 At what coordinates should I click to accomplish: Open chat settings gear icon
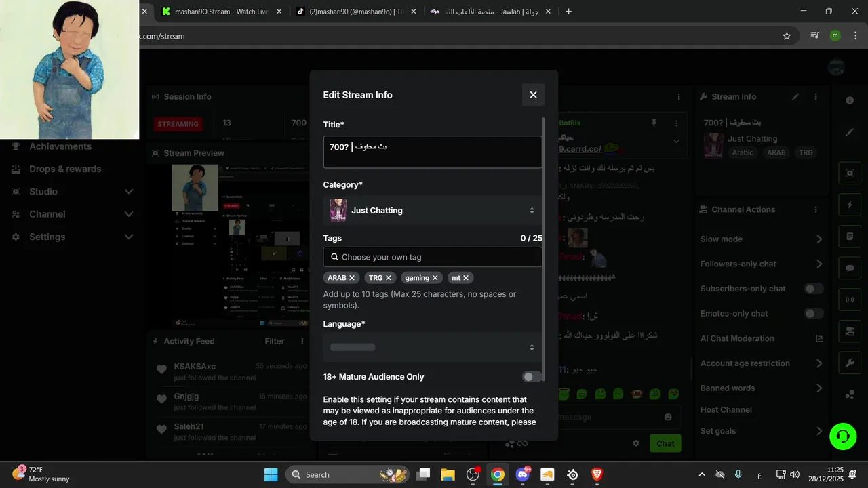[636, 443]
